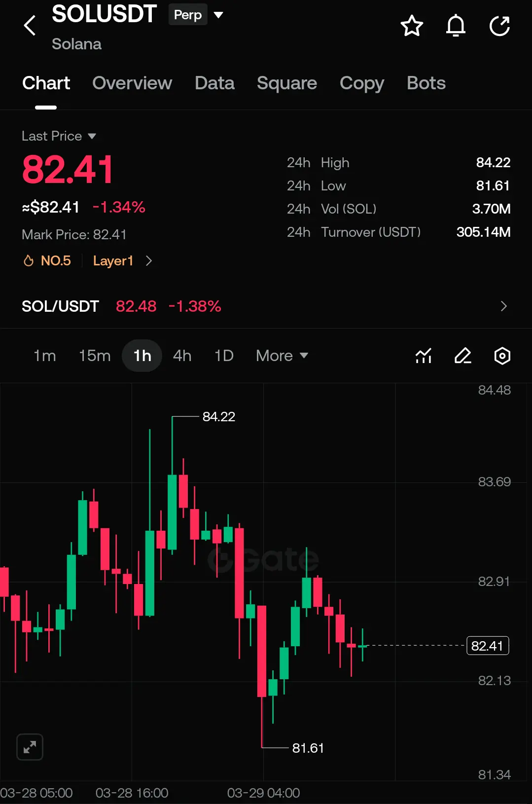Image resolution: width=532 pixels, height=804 pixels.
Task: Add SOLUSDT to favorites with star icon
Action: pyautogui.click(x=412, y=26)
